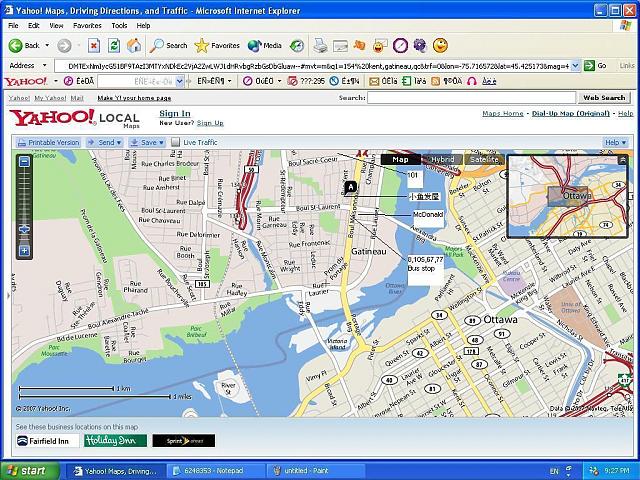The image size is (640, 480).
Task: Open the Favorites menu
Action: click(87, 25)
